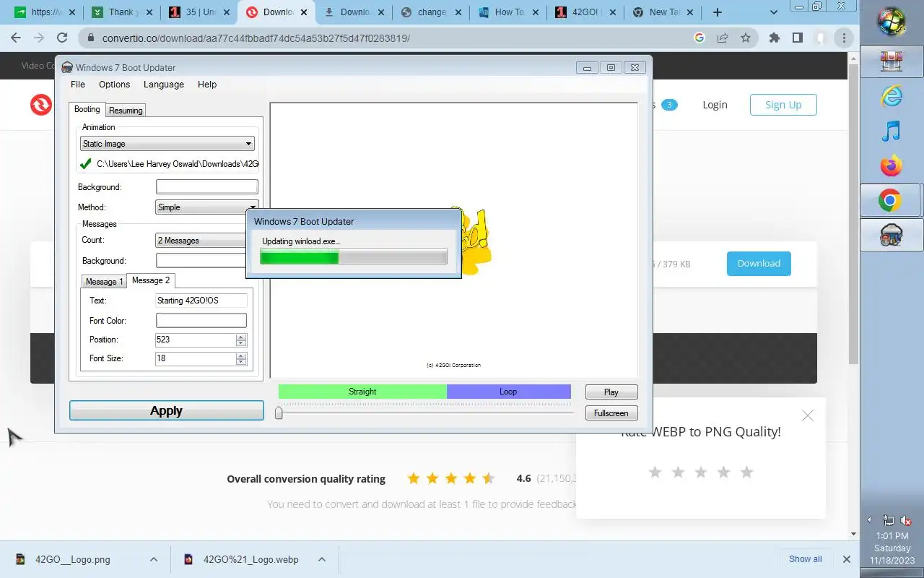Decrease the Font Size stepper value
This screenshot has width=924, height=578.
[241, 362]
